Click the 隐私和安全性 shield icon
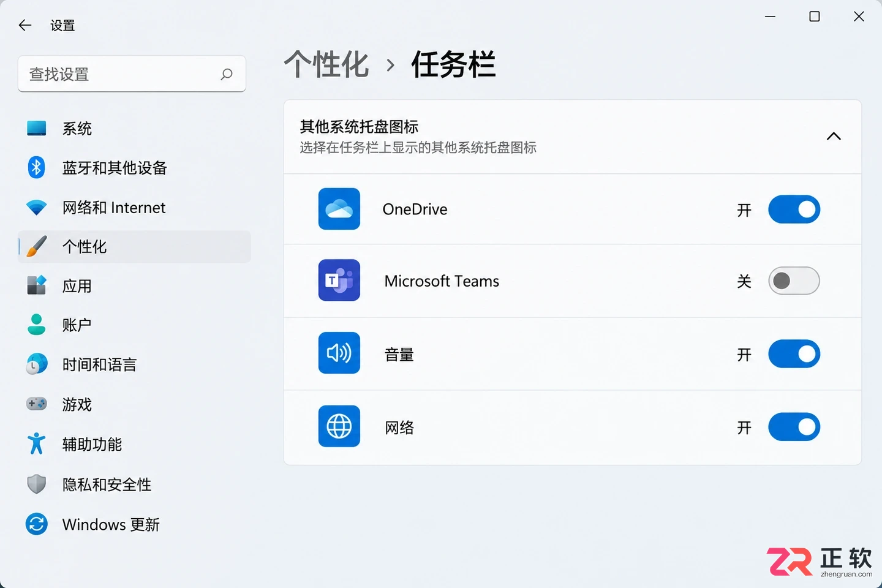 37,484
